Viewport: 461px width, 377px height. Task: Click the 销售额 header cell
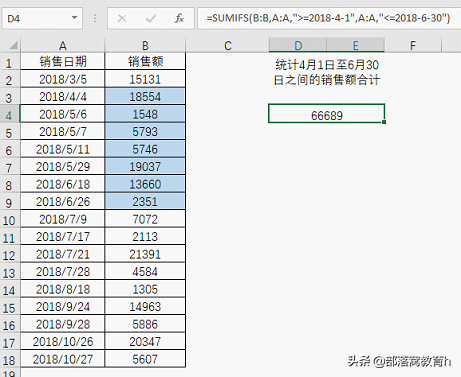point(145,61)
